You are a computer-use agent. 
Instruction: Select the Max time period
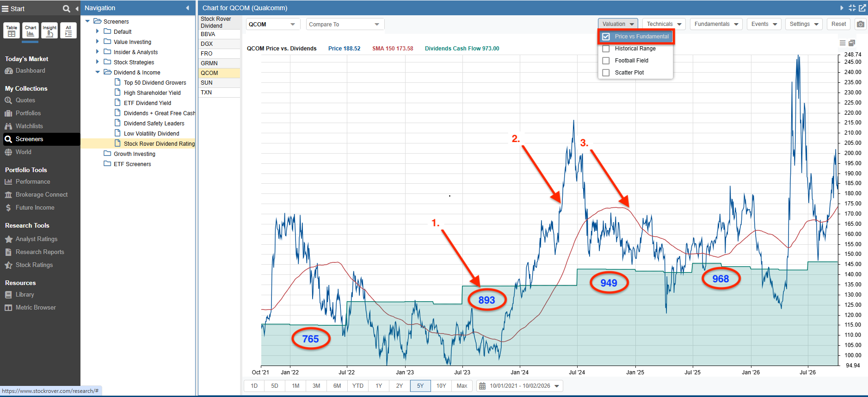(462, 386)
